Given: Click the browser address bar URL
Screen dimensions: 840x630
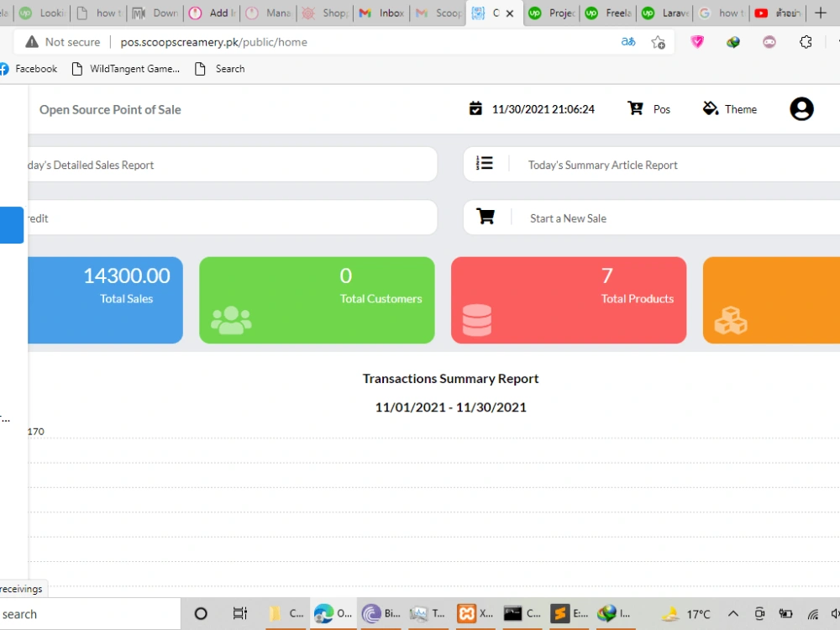Looking at the screenshot, I should tap(213, 42).
